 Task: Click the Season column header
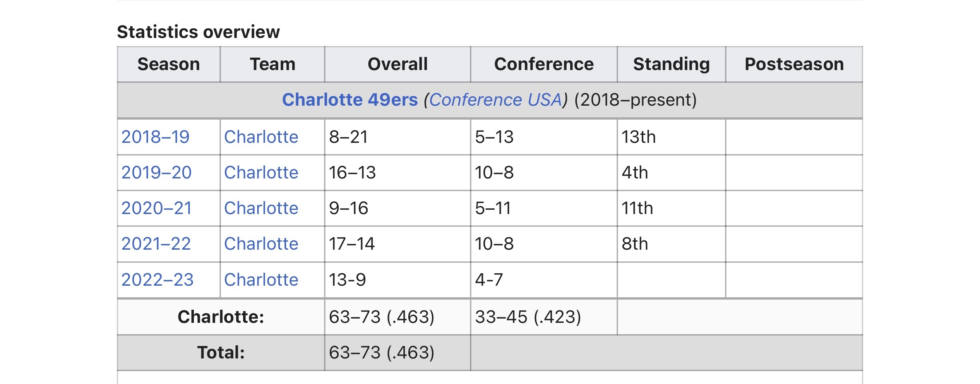[x=169, y=64]
